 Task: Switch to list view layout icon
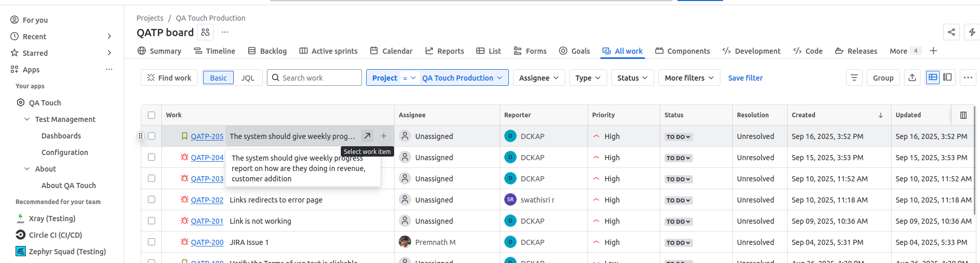[x=932, y=78]
